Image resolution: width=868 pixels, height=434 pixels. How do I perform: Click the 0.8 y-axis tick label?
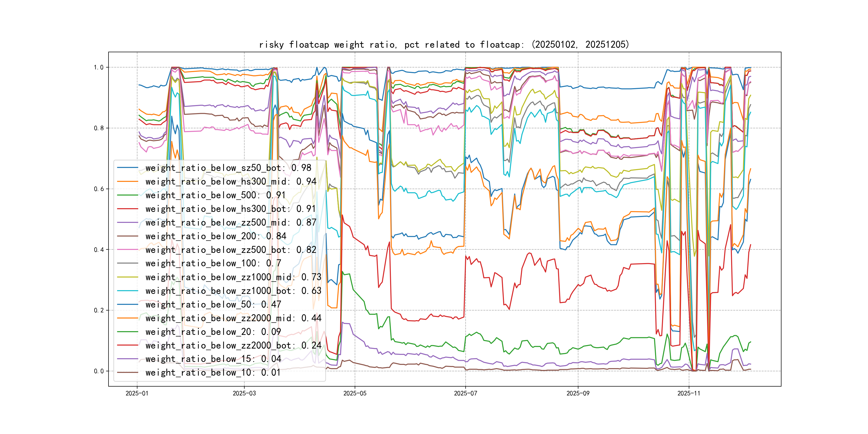(x=99, y=128)
